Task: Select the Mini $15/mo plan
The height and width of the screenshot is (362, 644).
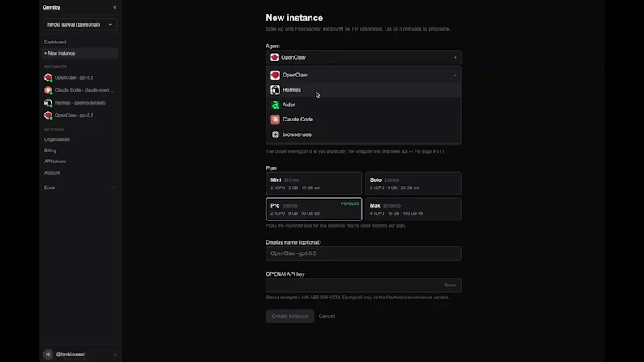Action: pyautogui.click(x=314, y=183)
